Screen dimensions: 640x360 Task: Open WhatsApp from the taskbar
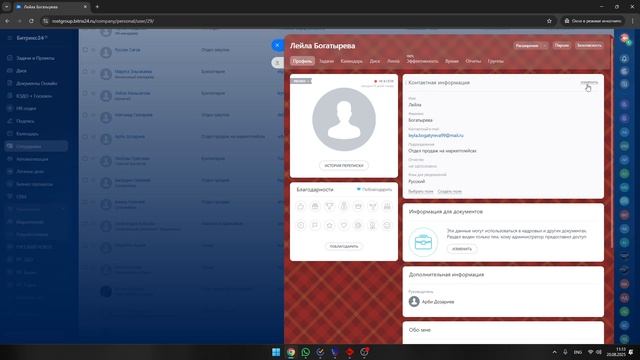[x=305, y=352]
